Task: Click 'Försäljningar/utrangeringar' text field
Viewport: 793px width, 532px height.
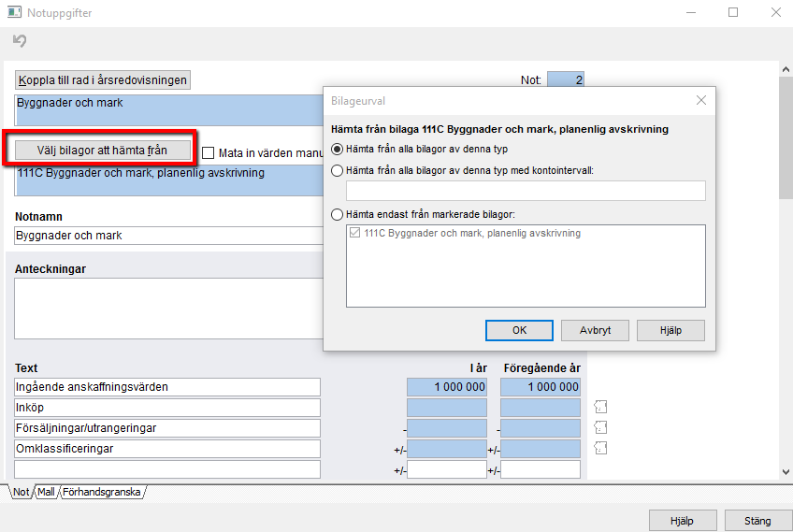Action: point(167,428)
